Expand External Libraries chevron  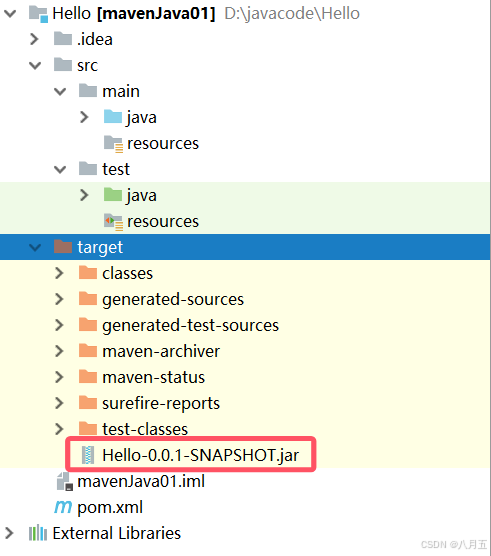(x=9, y=533)
